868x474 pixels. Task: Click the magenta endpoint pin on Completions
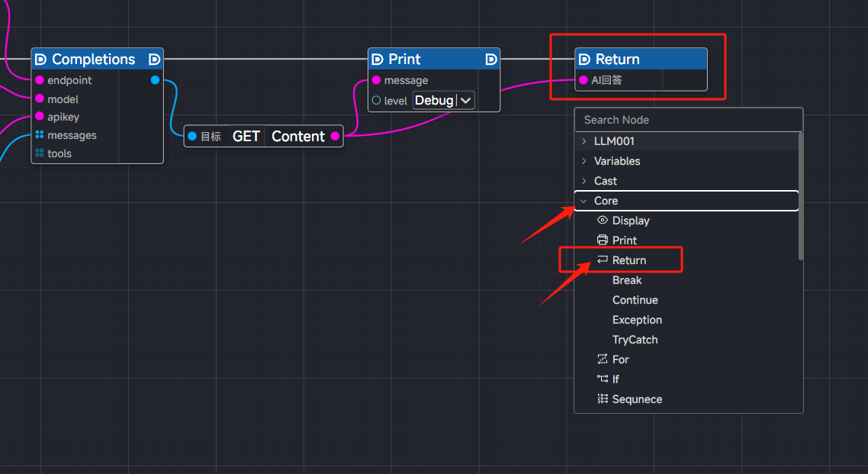coord(39,80)
